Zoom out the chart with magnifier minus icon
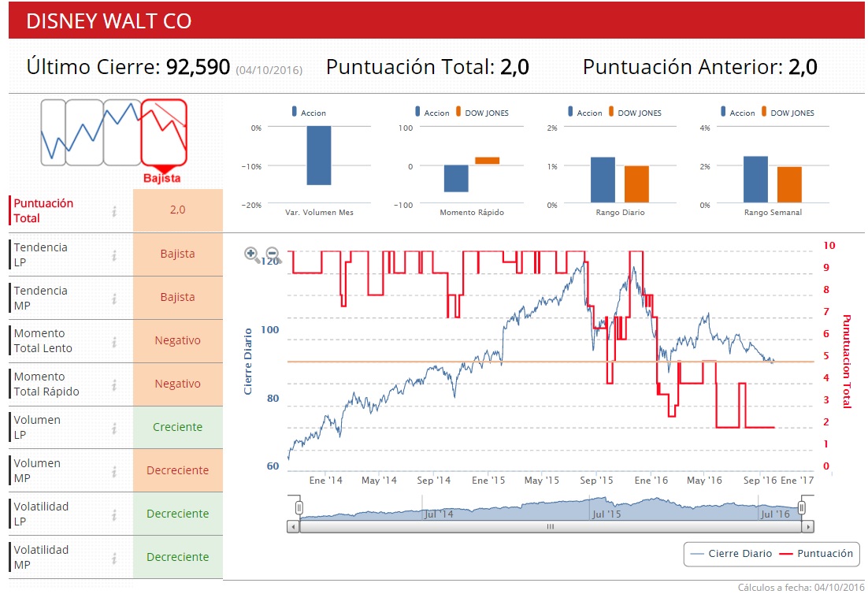Screen dimensions: 868x594 [x=273, y=254]
